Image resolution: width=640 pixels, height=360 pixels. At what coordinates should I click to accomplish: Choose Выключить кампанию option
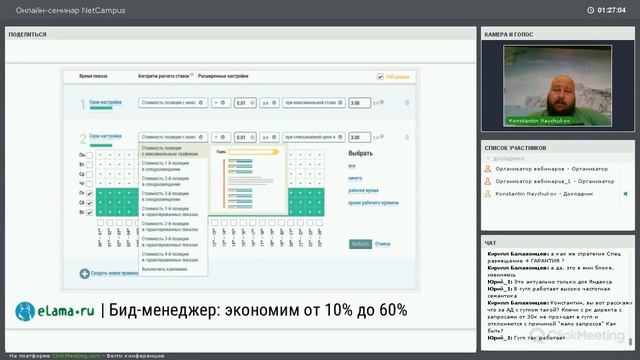(x=173, y=269)
